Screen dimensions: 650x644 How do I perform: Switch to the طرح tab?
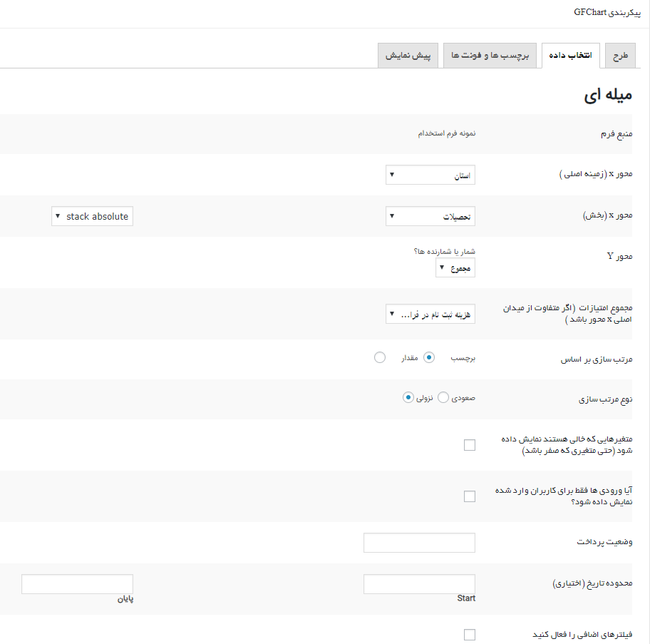pos(620,56)
